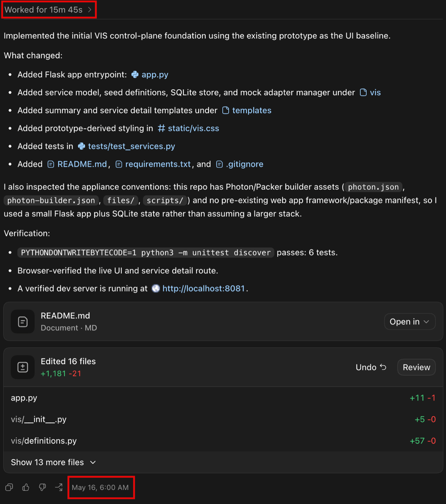
Task: Give the response a thumbs up
Action: [x=26, y=487]
